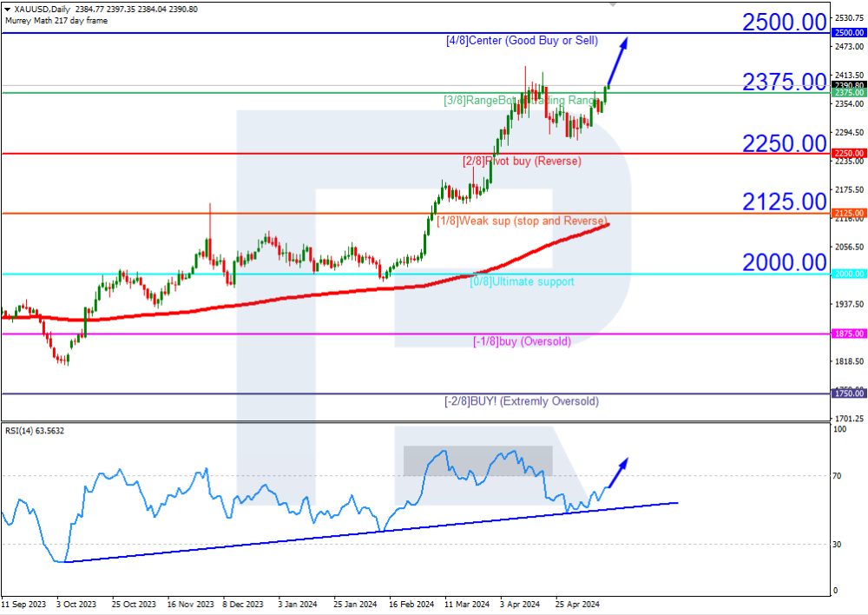Click the cyan 2000.00 axis price tag
Viewport: 868px width, 615px height.
click(x=848, y=274)
